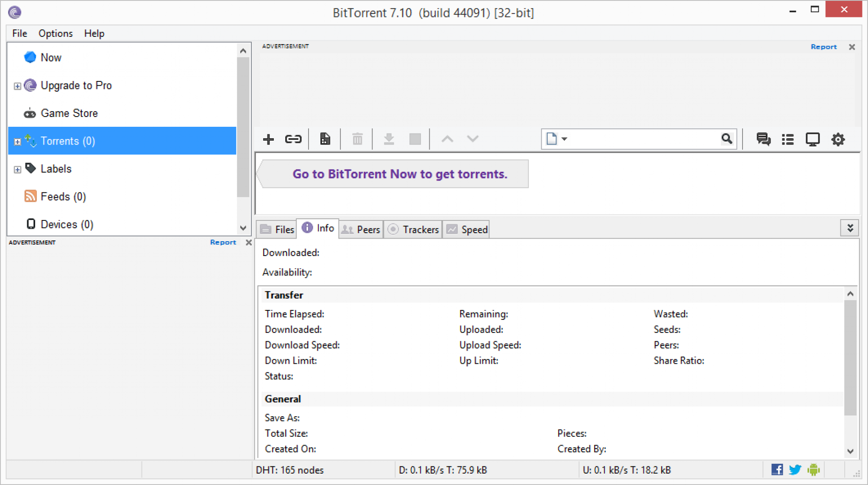
Task: Open the Options menu
Action: (x=55, y=33)
